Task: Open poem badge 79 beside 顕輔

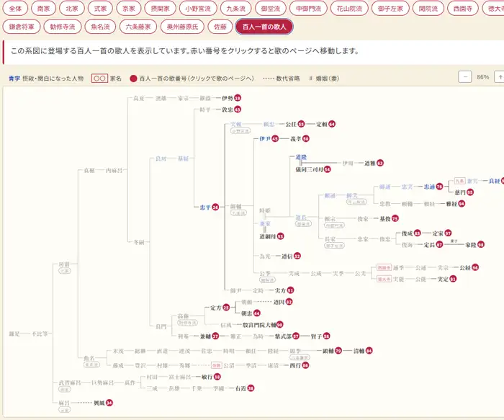Action: click(338, 351)
